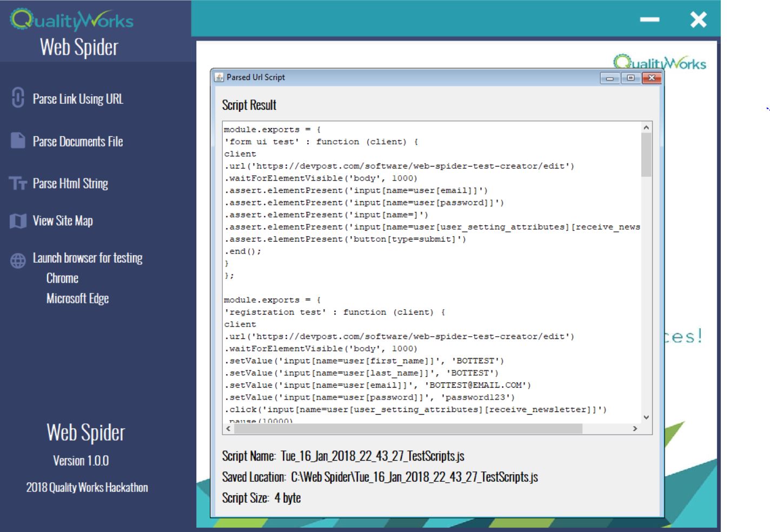The height and width of the screenshot is (532, 770).
Task: Minimize the Web Spider main window
Action: click(x=649, y=20)
